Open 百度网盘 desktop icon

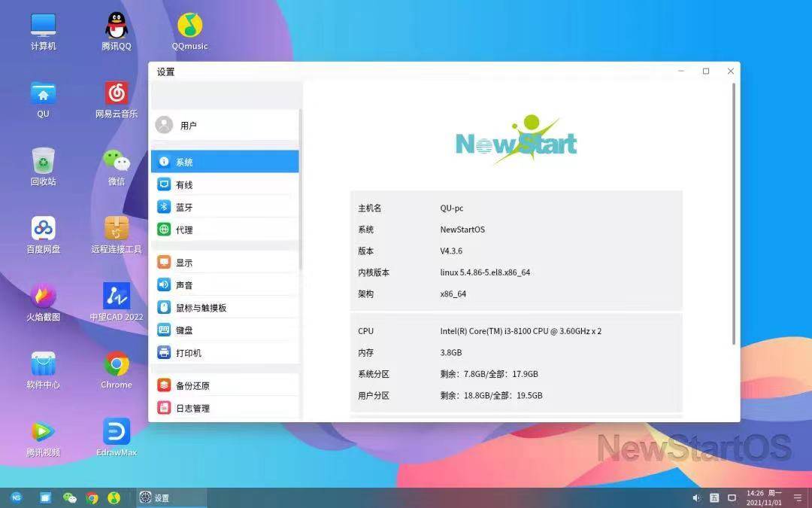pyautogui.click(x=43, y=235)
